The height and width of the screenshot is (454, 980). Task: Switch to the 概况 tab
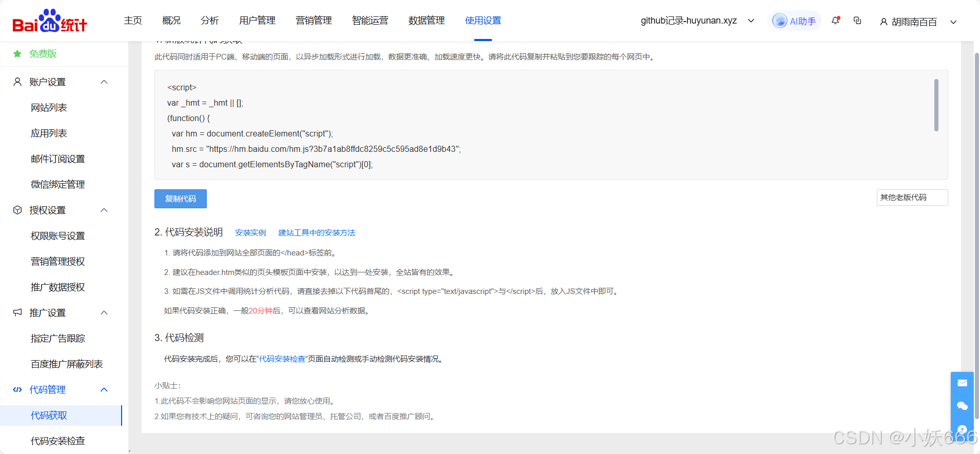click(171, 21)
